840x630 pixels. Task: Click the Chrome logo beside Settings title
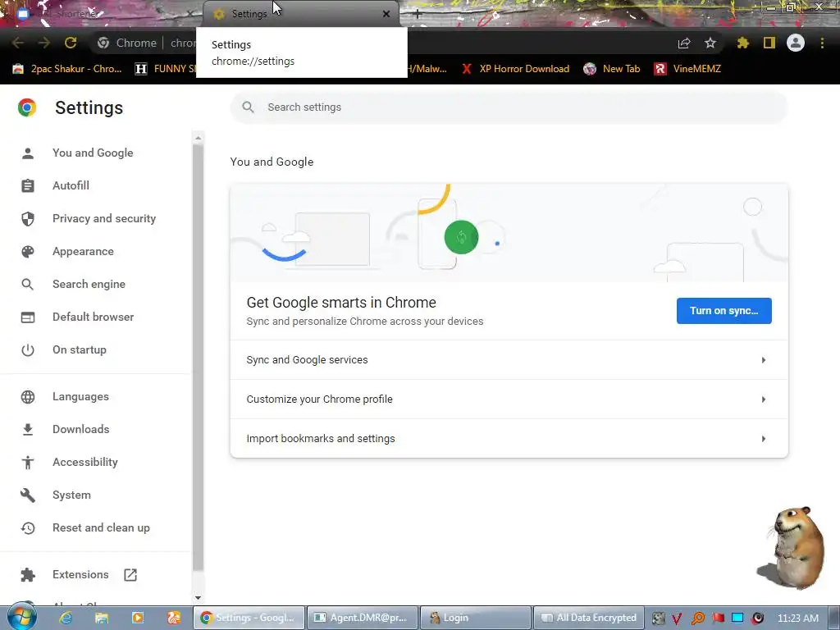tap(27, 107)
